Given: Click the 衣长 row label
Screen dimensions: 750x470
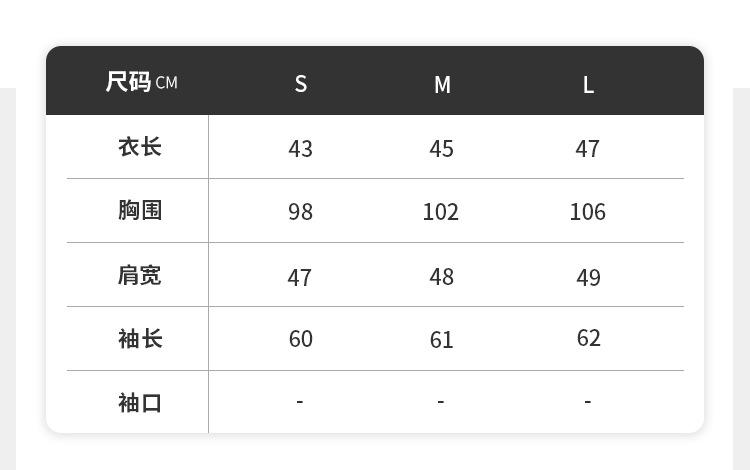Looking at the screenshot, I should pyautogui.click(x=140, y=147).
